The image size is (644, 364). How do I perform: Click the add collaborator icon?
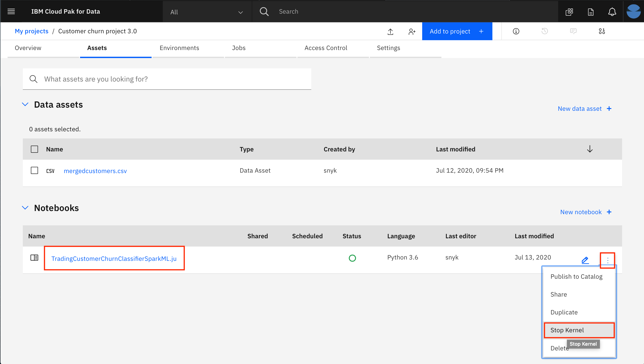tap(411, 31)
